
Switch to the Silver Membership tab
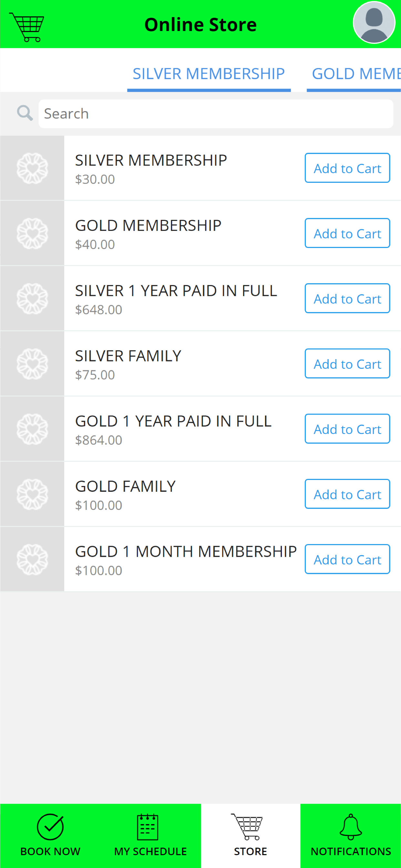(x=209, y=74)
